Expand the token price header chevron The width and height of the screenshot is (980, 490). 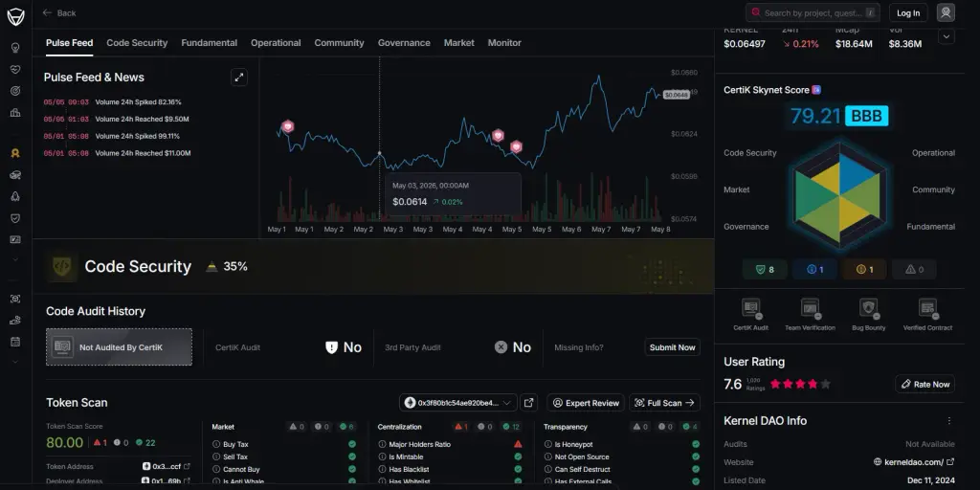pos(947,36)
